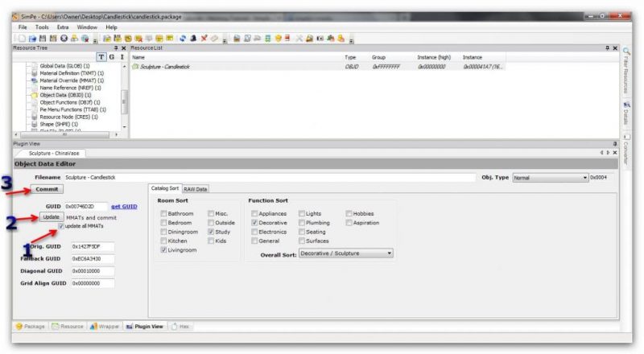Viewport: 644px width, 354px height.
Task: Uncheck the Livingroom room sort checkbox
Action: point(164,250)
